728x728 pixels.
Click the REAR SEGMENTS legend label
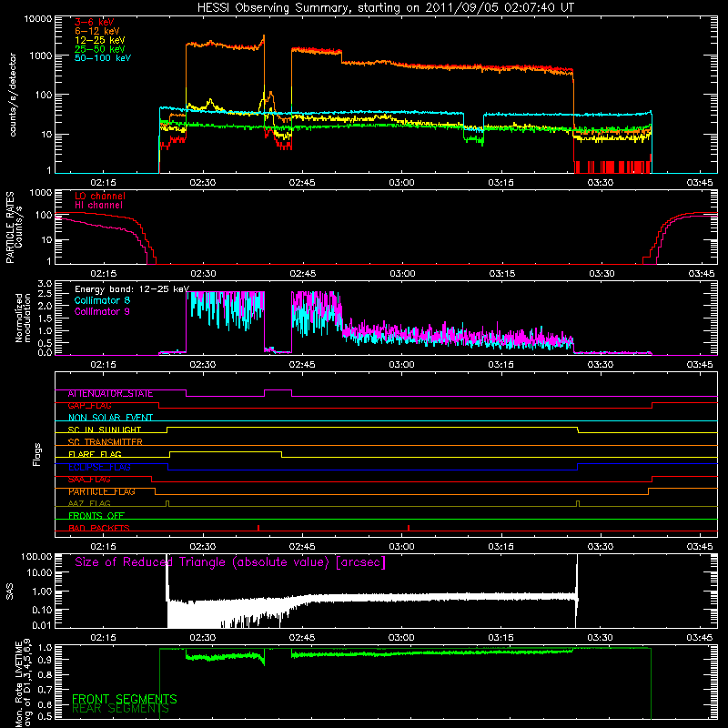pyautogui.click(x=120, y=709)
